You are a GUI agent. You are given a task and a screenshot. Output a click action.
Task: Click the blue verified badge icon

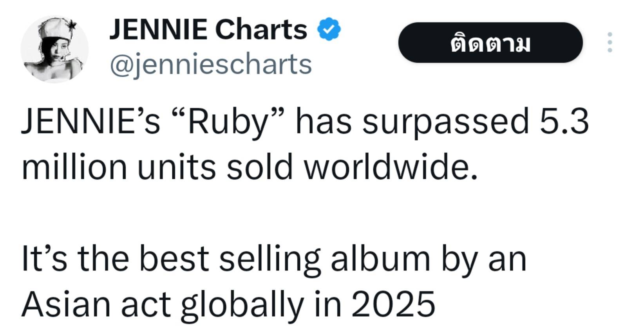pos(329,29)
